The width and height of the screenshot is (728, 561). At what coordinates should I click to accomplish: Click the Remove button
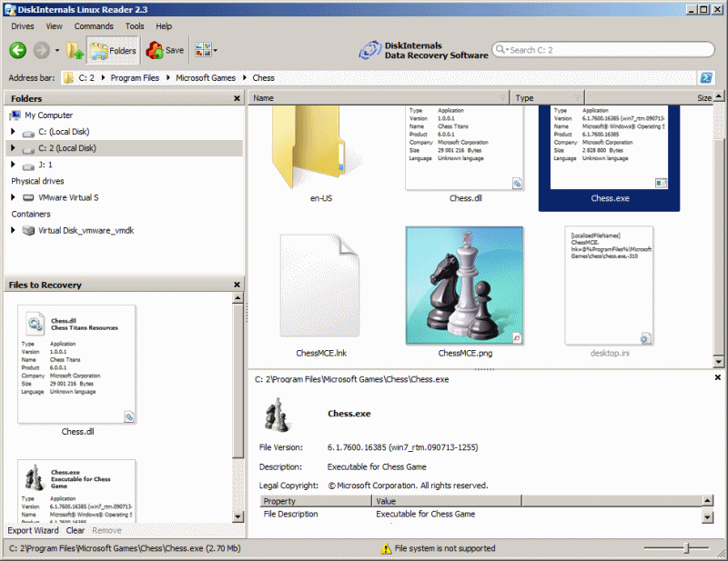tap(106, 530)
